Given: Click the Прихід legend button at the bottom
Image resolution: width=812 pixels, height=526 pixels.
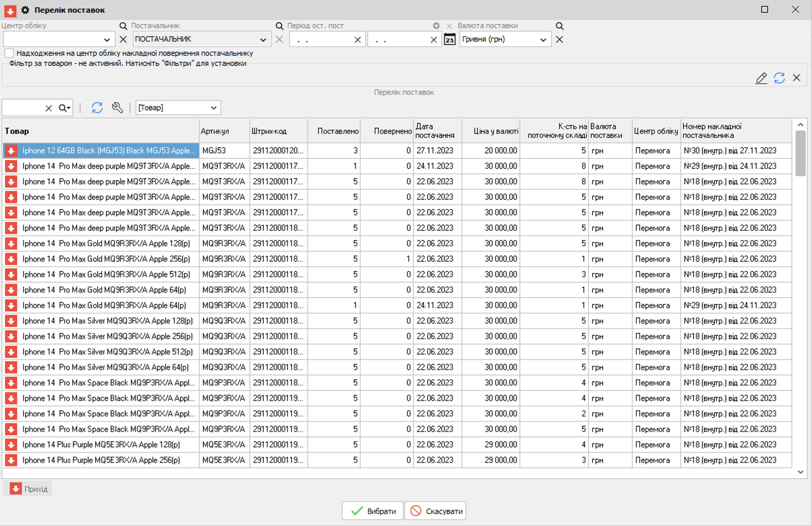Looking at the screenshot, I should pos(29,489).
